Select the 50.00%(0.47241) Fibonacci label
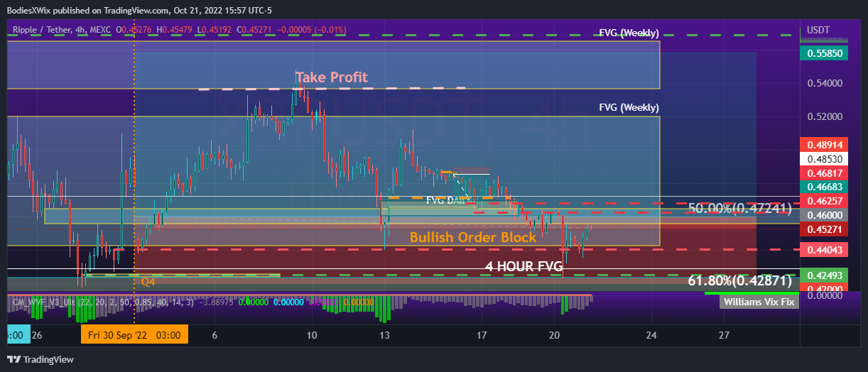The width and height of the screenshot is (868, 372). 739,208
